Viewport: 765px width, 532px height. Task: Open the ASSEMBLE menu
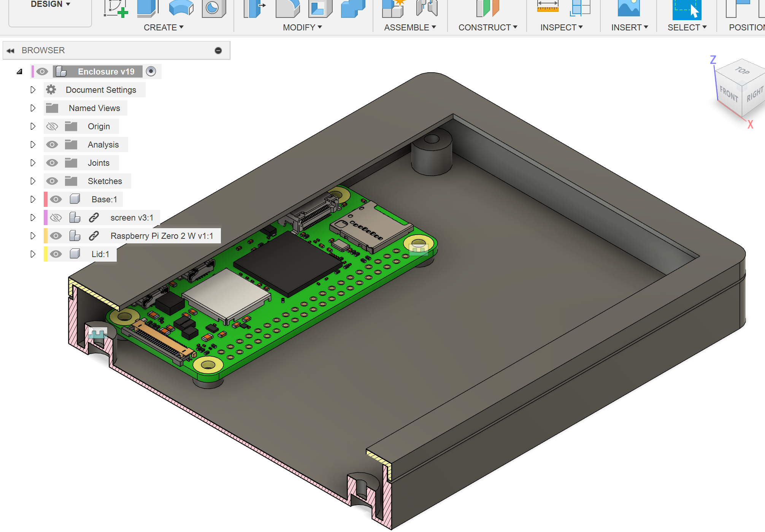pyautogui.click(x=410, y=27)
